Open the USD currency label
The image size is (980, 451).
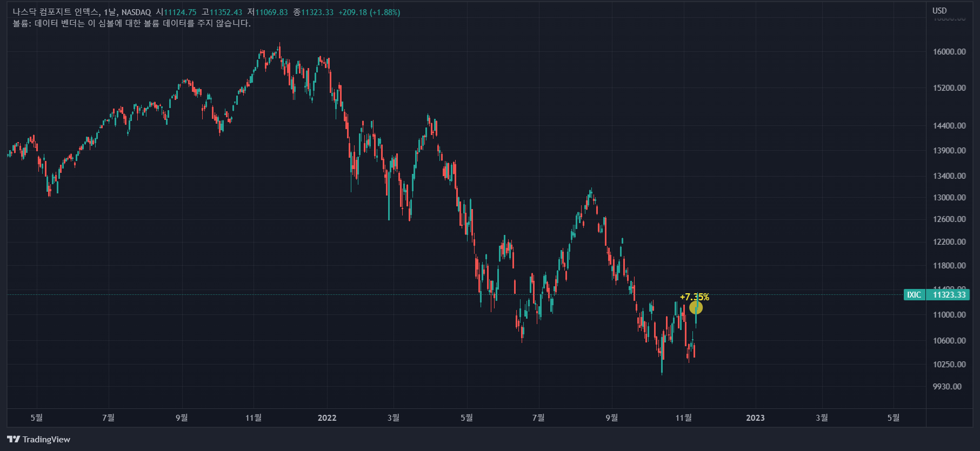click(939, 10)
